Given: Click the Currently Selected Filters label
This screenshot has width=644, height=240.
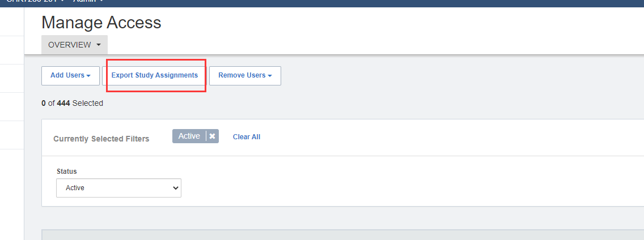Looking at the screenshot, I should [101, 139].
